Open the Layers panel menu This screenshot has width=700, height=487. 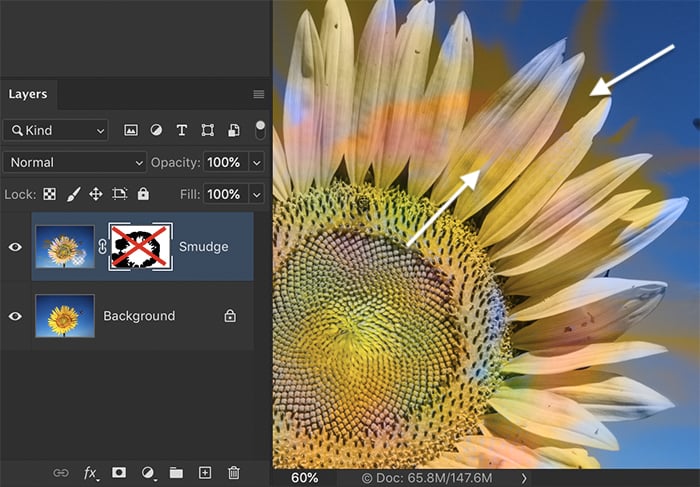(258, 94)
